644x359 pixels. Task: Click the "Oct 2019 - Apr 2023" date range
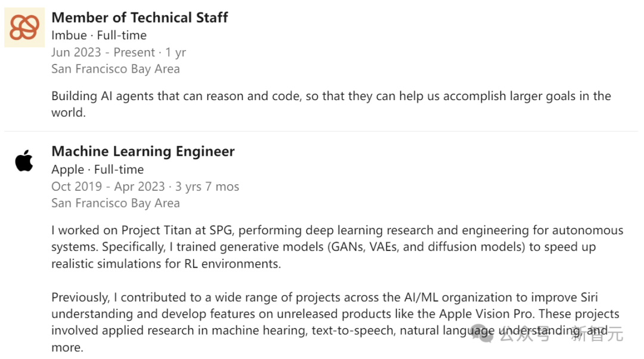(108, 187)
